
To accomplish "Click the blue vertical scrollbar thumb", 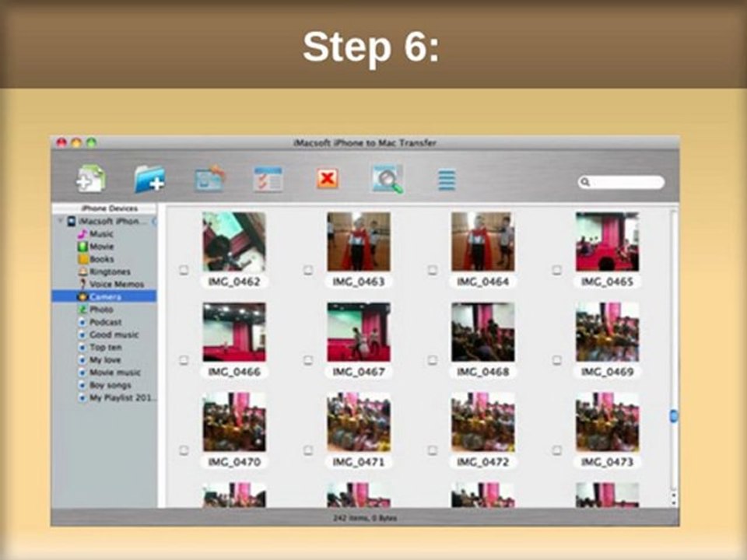I will [x=673, y=415].
